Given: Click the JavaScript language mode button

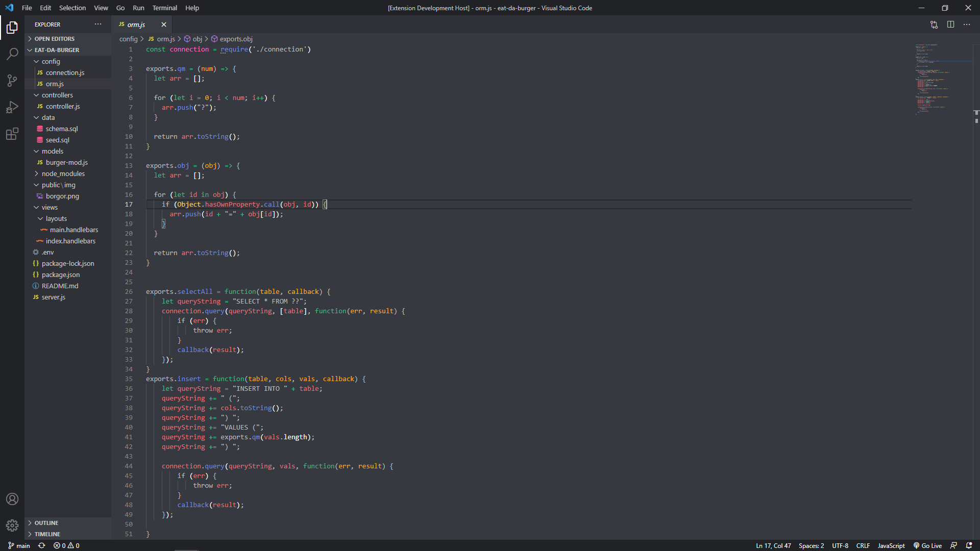Looking at the screenshot, I should click(891, 545).
